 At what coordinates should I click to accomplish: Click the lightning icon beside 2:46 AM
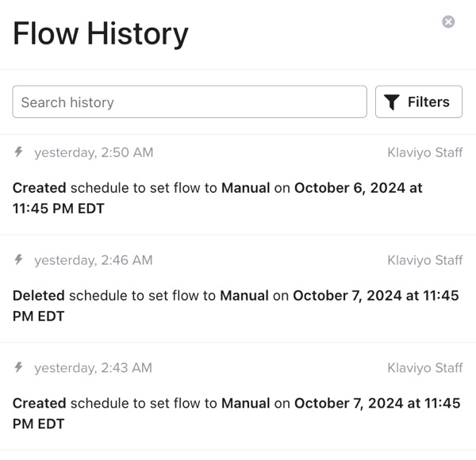click(19, 260)
